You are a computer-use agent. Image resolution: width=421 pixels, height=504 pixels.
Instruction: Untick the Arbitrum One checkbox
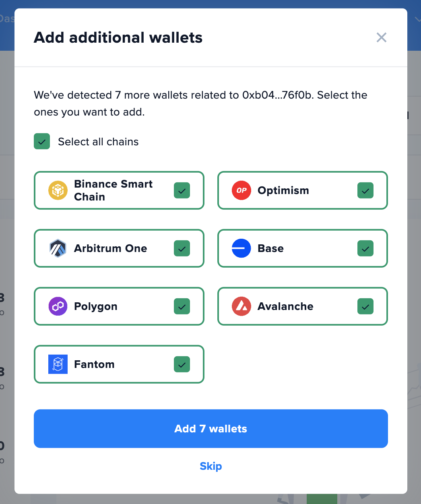click(x=182, y=248)
